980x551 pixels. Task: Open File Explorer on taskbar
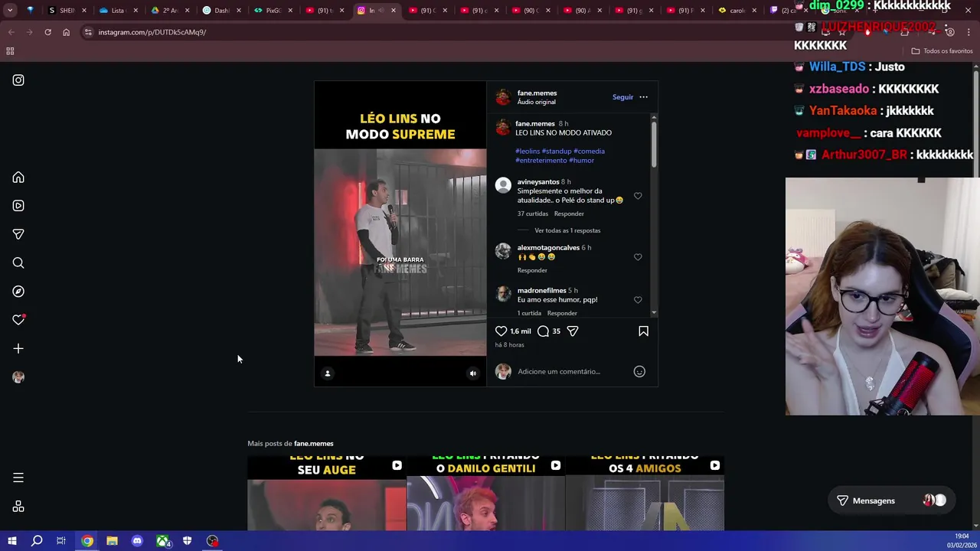pos(112,541)
